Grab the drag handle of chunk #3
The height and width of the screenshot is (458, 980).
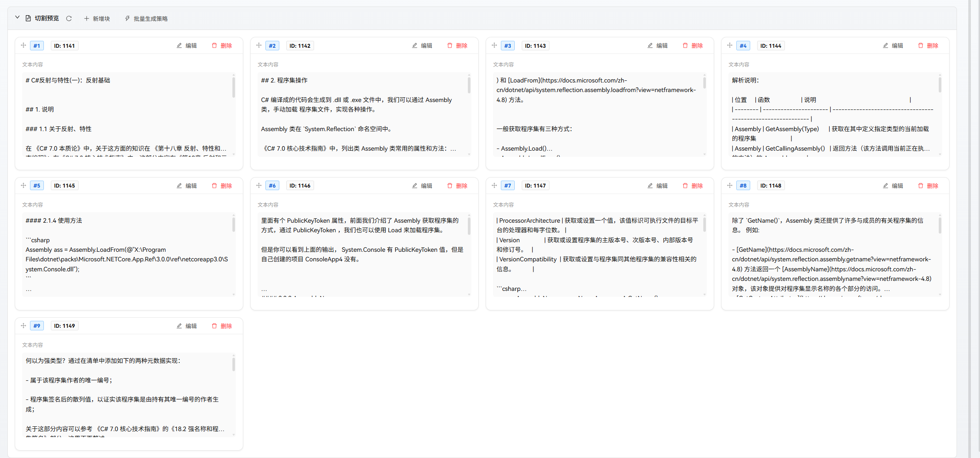494,46
